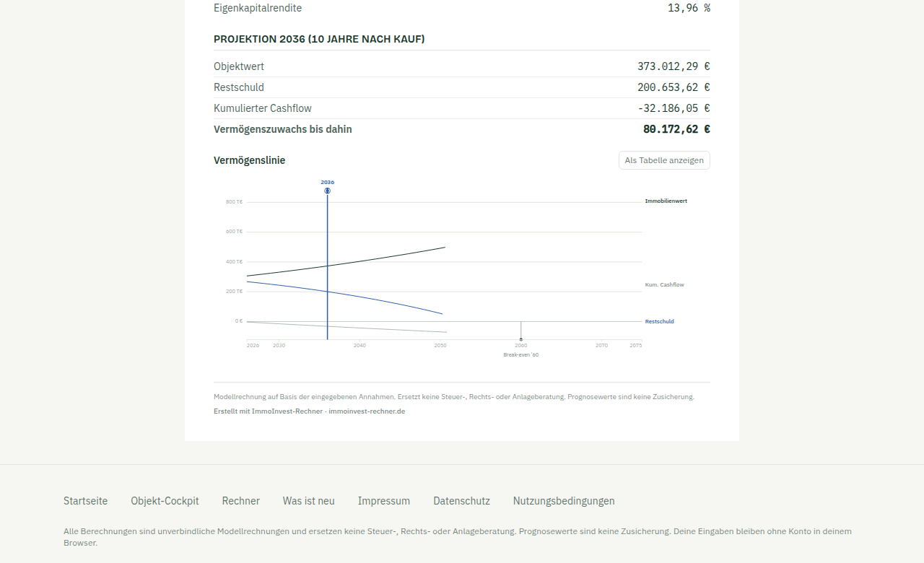The height and width of the screenshot is (563, 924).
Task: Click the Kumulierter Cashflow row label
Action: (263, 108)
